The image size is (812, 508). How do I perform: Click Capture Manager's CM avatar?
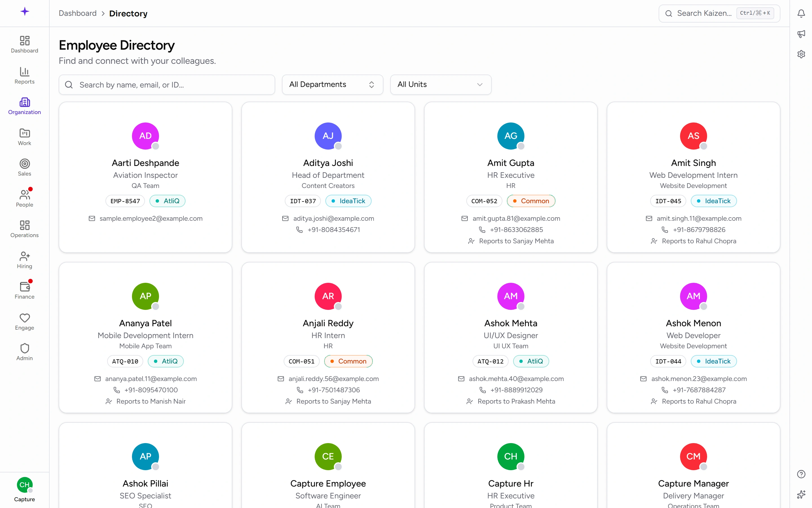[693, 456]
